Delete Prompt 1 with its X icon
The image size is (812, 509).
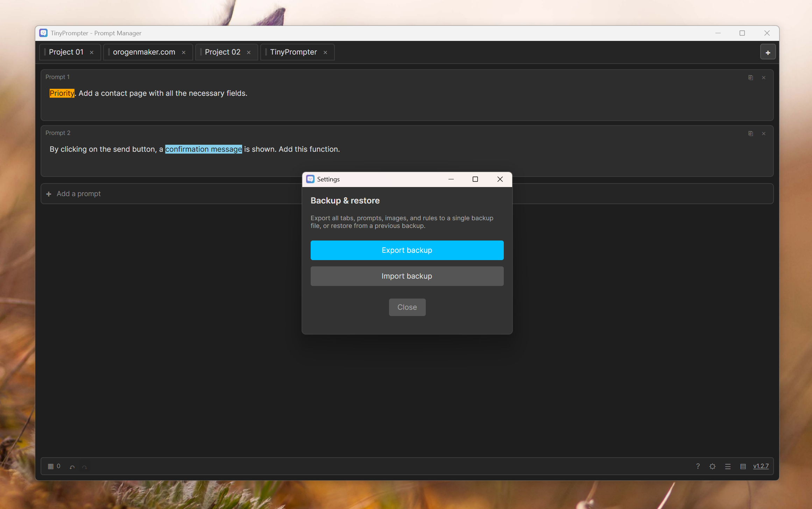764,78
